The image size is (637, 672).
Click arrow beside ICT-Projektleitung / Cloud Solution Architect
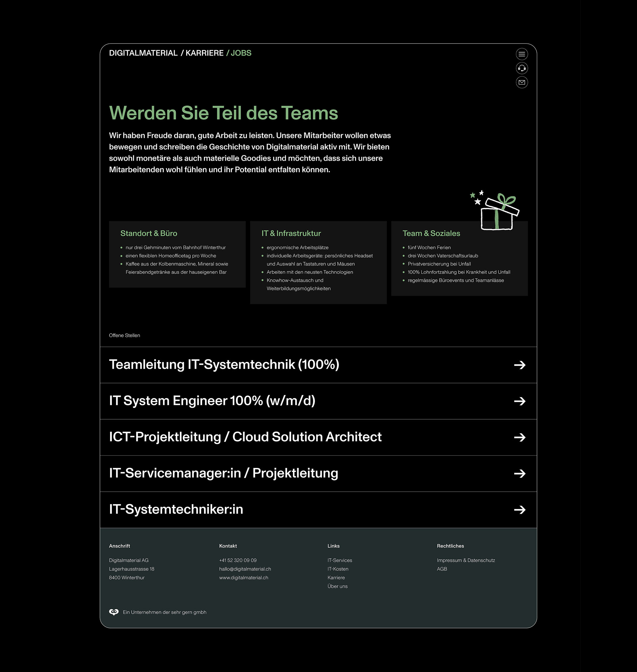pos(520,437)
